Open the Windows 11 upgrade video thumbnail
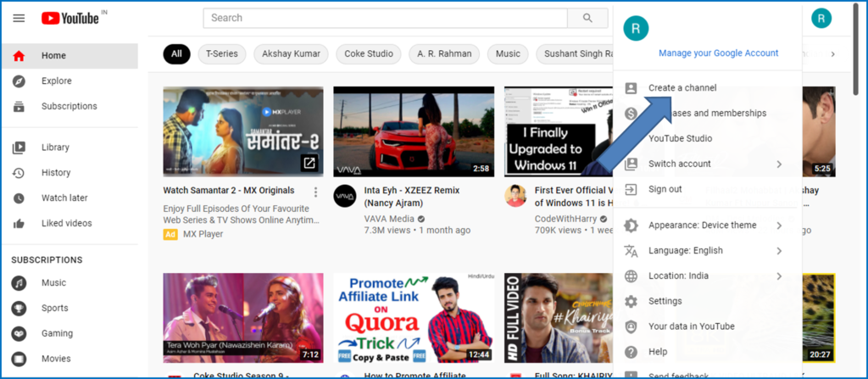 [x=559, y=132]
